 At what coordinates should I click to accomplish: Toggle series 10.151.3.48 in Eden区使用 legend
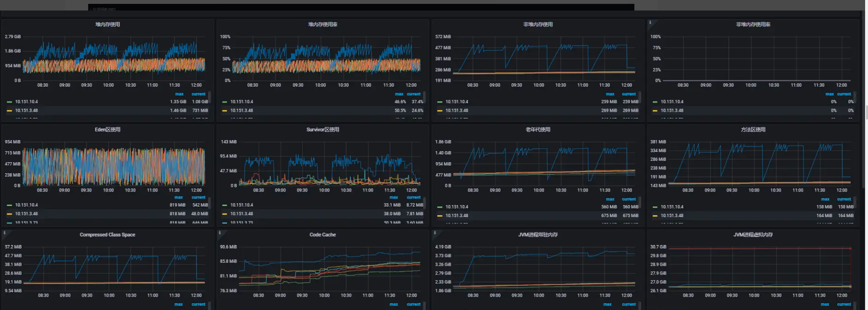tap(26, 214)
